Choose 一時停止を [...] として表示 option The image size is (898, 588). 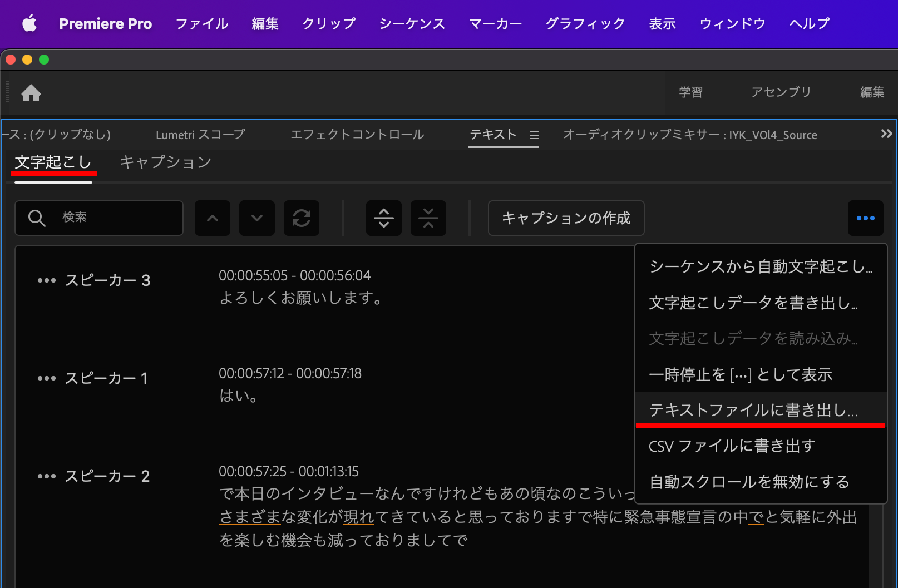tap(761, 374)
